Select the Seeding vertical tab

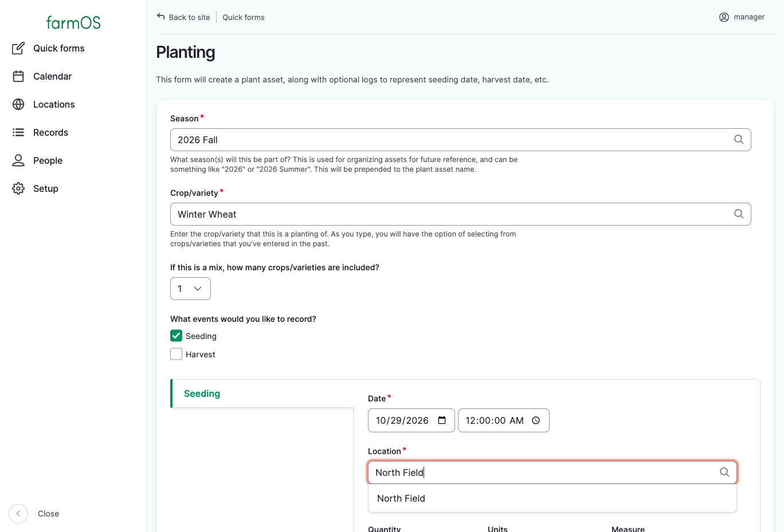click(x=263, y=393)
